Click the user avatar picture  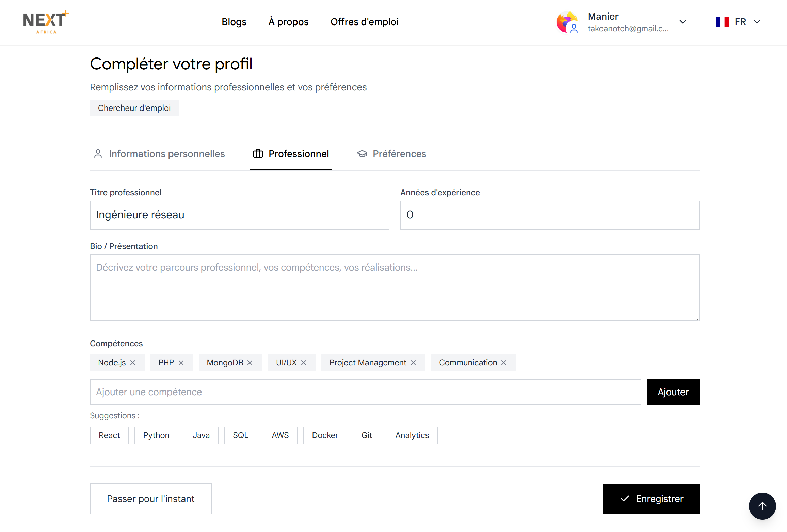tap(567, 22)
